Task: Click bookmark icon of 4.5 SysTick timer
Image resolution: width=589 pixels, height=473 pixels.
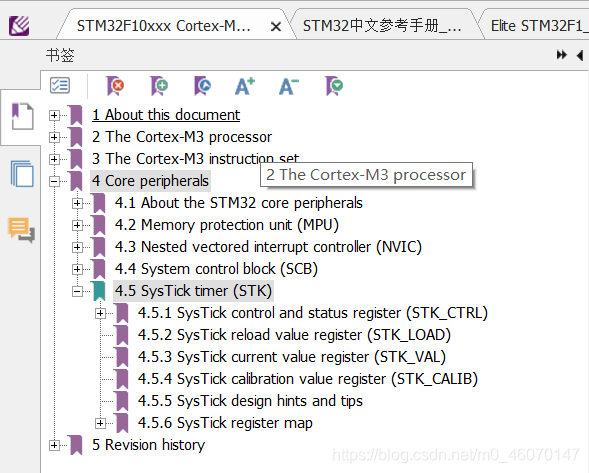Action: 99,291
